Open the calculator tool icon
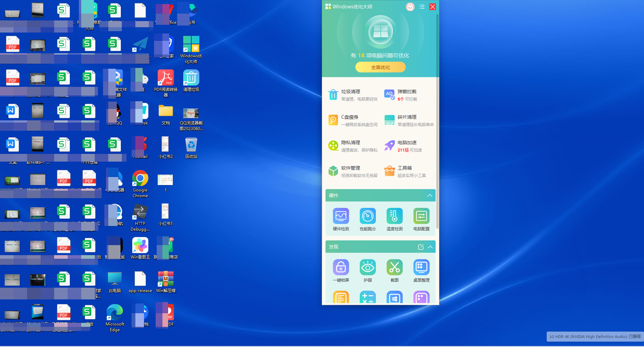The width and height of the screenshot is (644, 347). pos(368,298)
